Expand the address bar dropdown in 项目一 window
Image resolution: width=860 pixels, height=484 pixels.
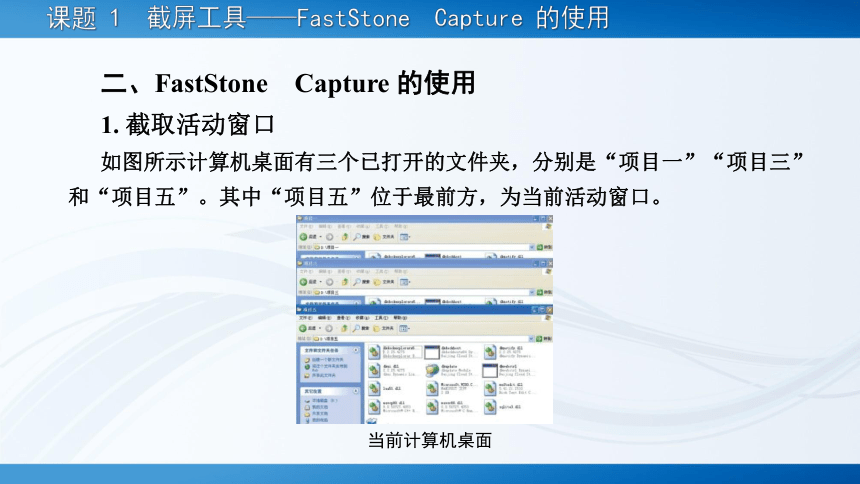click(x=531, y=247)
